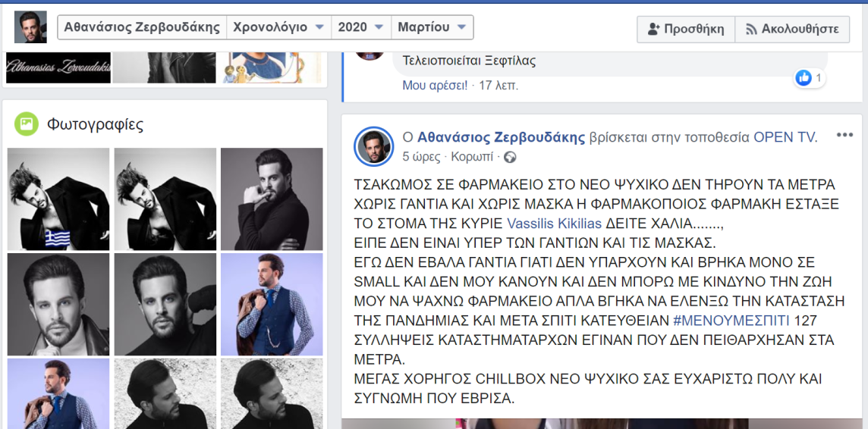The width and height of the screenshot is (868, 429).
Task: Open the Vassilis Kikilias tagged profile link
Action: click(x=554, y=224)
